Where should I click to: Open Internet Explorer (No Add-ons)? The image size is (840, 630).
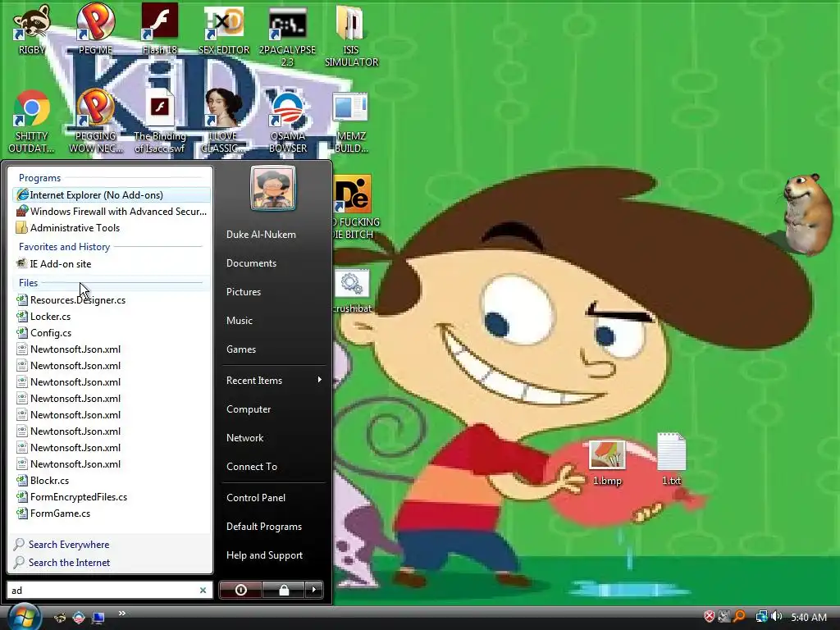pos(111,195)
